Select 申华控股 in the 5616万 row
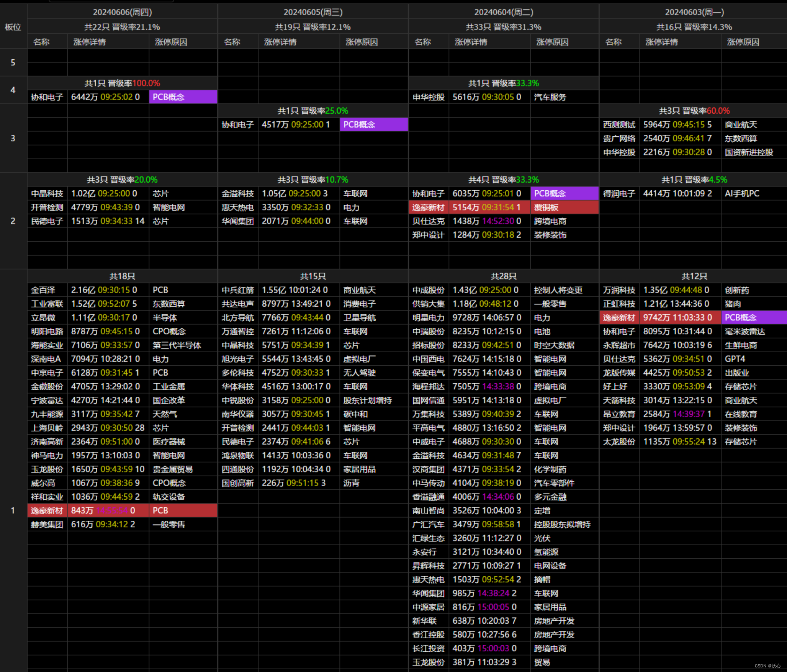 (428, 97)
